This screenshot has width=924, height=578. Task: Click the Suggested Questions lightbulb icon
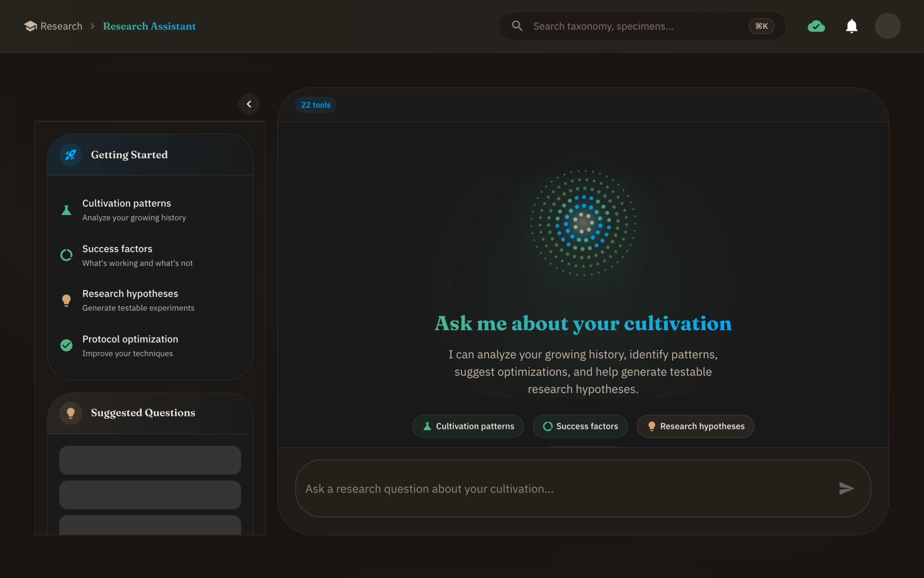(70, 413)
